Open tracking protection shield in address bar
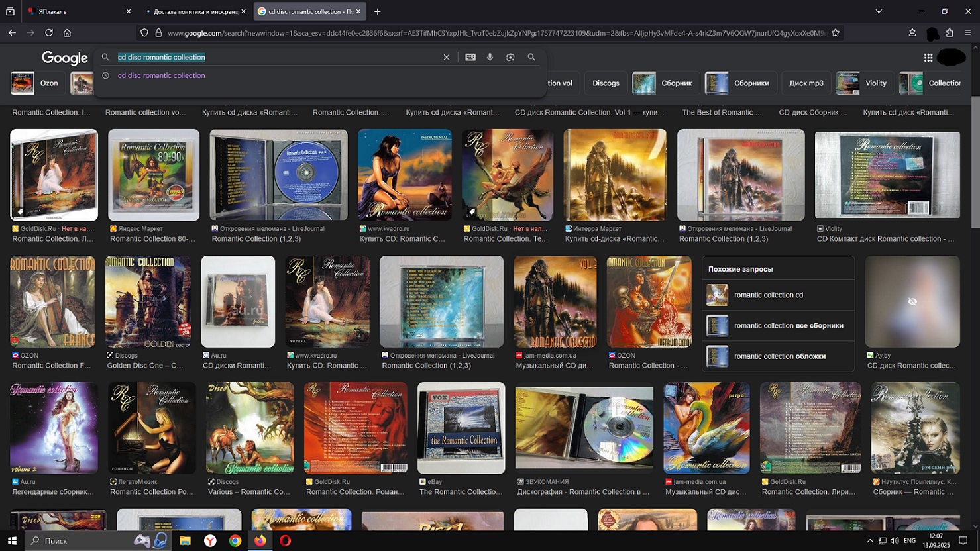Screen dimensions: 980x551 pyautogui.click(x=144, y=32)
